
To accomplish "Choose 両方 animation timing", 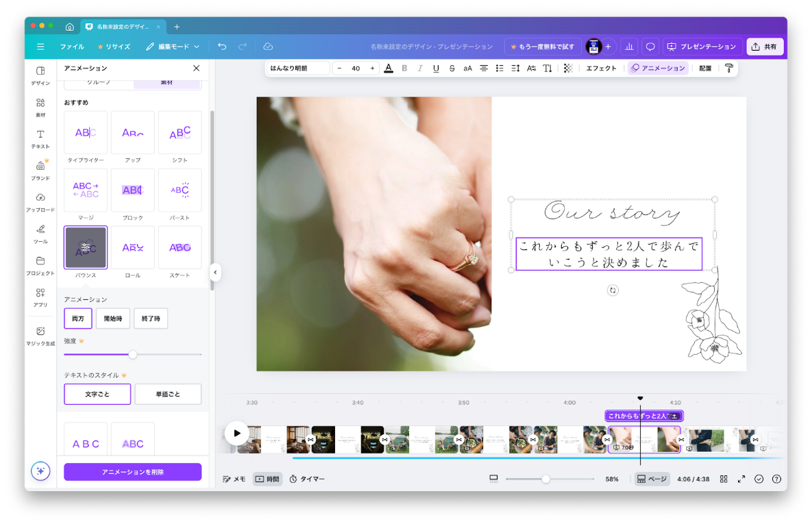I will (78, 319).
